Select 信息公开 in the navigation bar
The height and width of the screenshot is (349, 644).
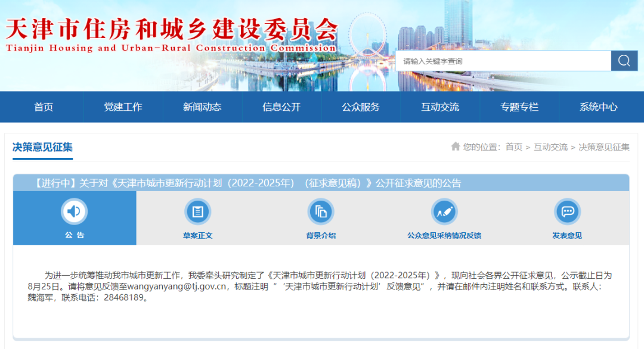click(281, 107)
